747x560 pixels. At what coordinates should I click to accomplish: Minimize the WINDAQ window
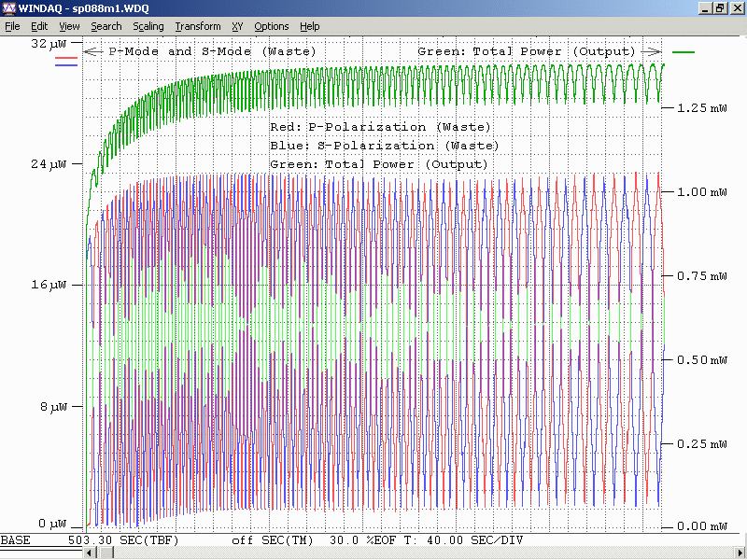click(706, 7)
